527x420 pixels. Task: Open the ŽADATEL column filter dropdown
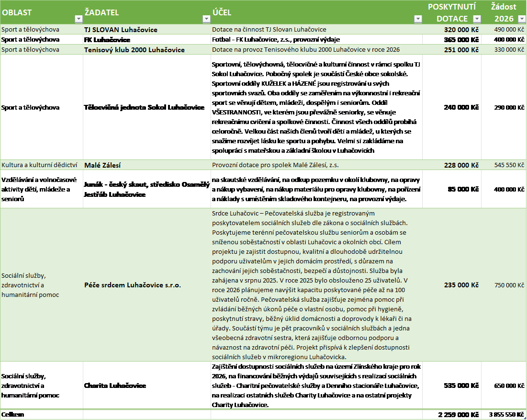pyautogui.click(x=206, y=19)
